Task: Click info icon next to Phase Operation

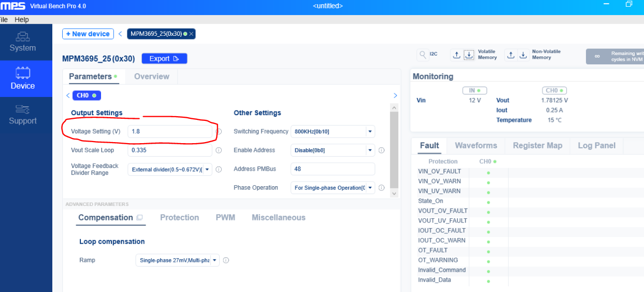Action: (x=381, y=188)
